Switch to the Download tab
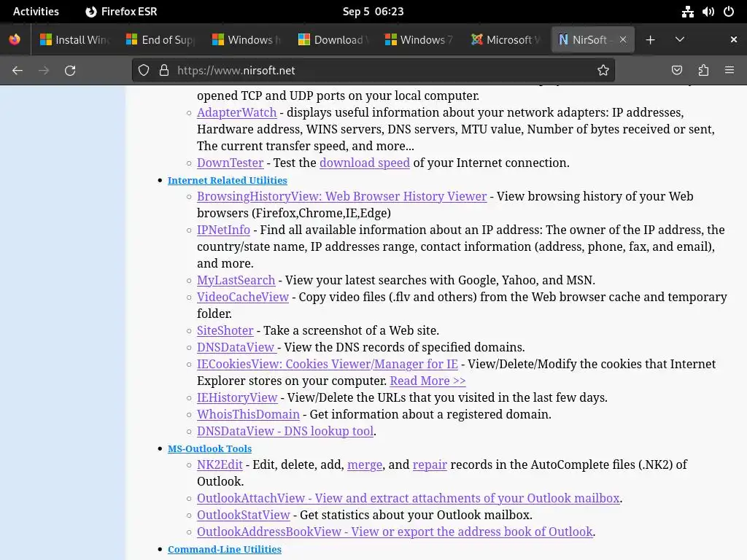Viewport: 747px width, 560px height. (x=333, y=39)
